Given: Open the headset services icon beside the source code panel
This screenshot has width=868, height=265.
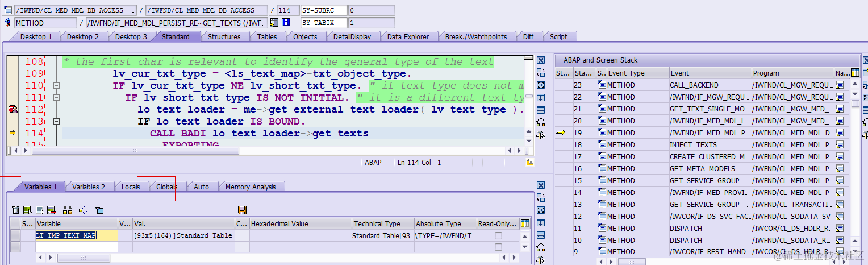Looking at the screenshot, I should (x=541, y=123).
